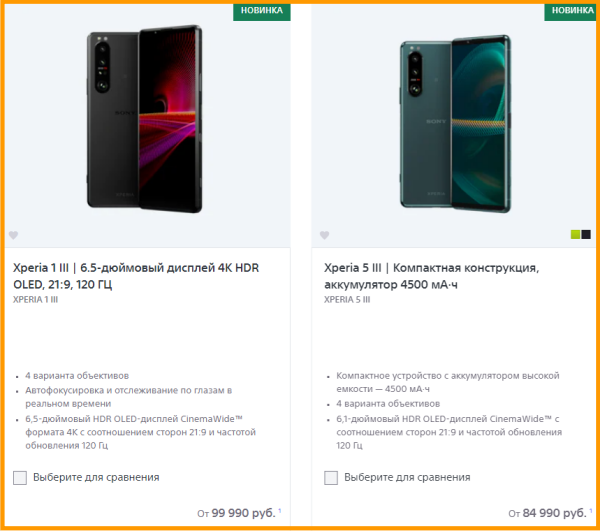Click the 'Автофокусировка и отслеживание по глазам' bullet

click(129, 397)
